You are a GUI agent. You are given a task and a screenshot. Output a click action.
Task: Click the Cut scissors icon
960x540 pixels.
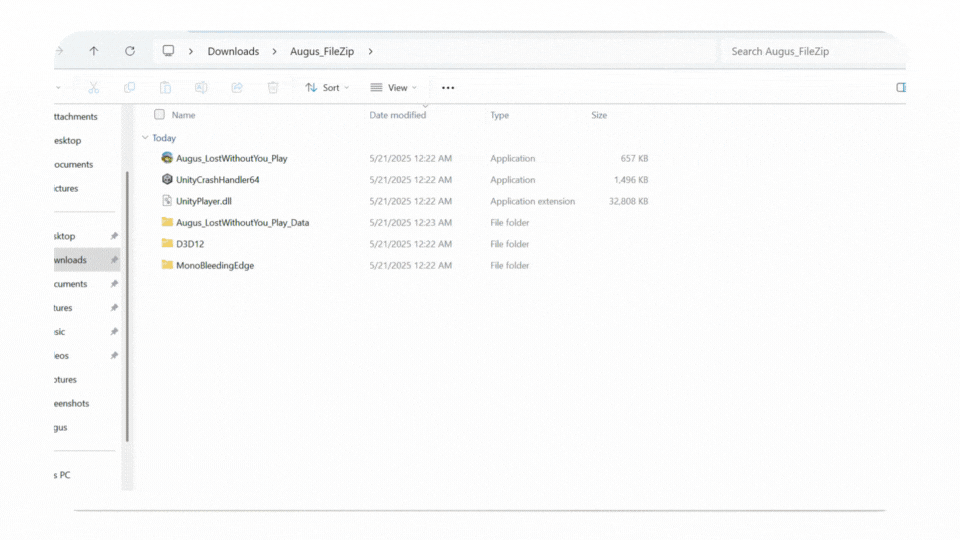click(94, 88)
